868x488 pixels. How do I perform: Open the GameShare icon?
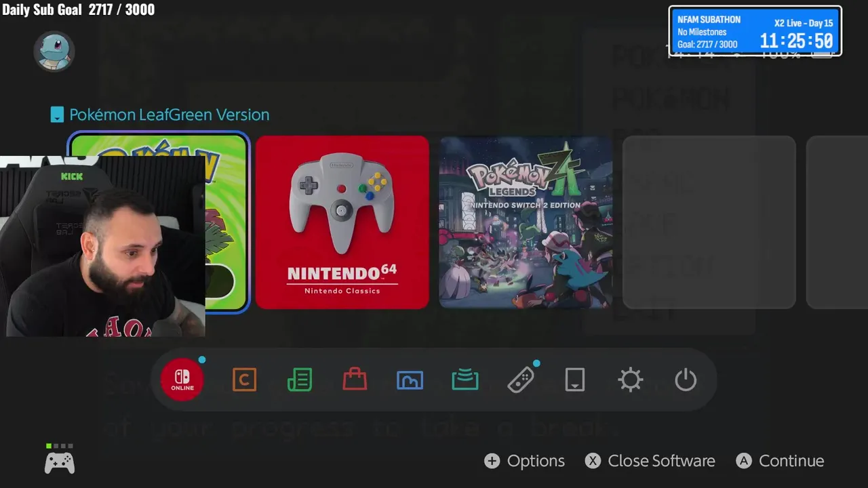click(465, 380)
